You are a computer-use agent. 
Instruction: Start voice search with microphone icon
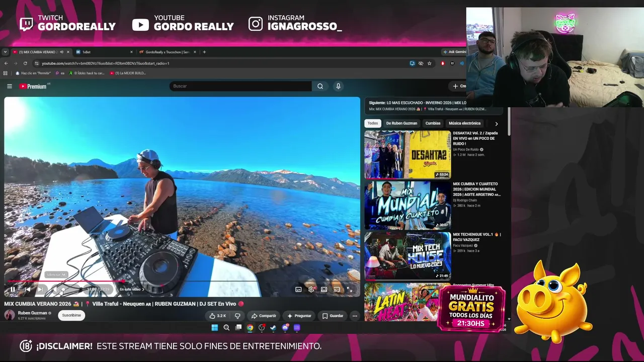(338, 86)
